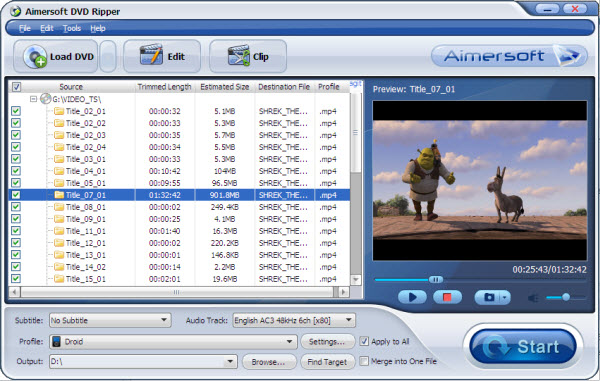Click the Aimersoft DVD Ripper title icon
The image size is (600, 381).
tap(15, 11)
